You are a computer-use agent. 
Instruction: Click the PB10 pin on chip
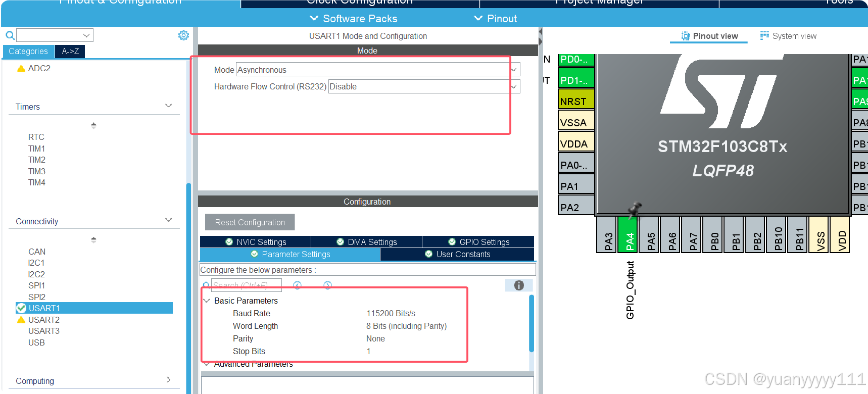click(777, 234)
